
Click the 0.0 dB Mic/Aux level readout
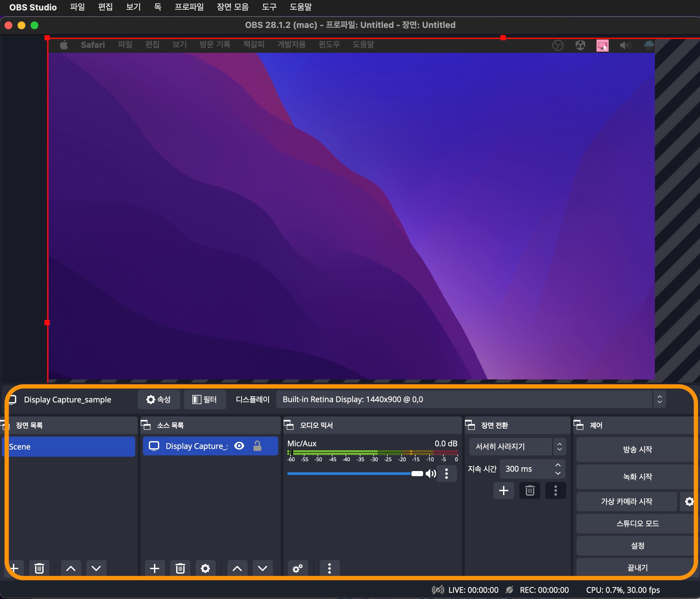[446, 443]
